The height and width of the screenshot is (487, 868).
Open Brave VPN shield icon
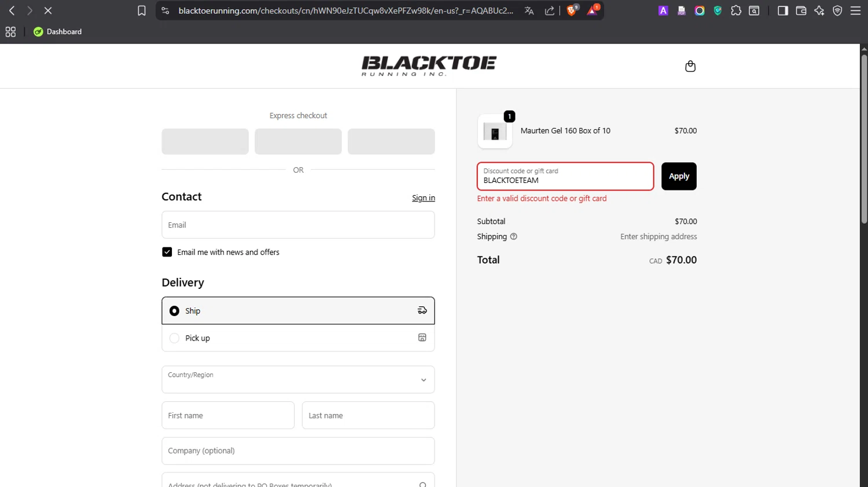837,10
